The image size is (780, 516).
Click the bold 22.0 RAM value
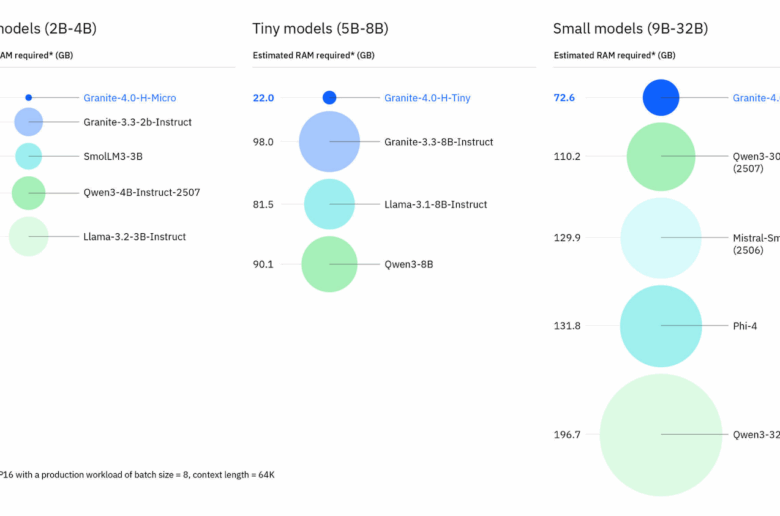coord(264,98)
